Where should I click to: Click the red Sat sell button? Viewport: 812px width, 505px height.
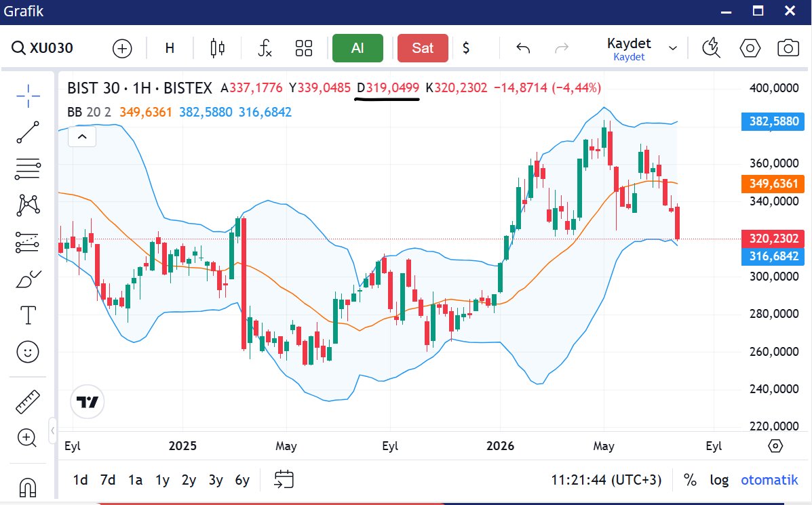tap(423, 48)
